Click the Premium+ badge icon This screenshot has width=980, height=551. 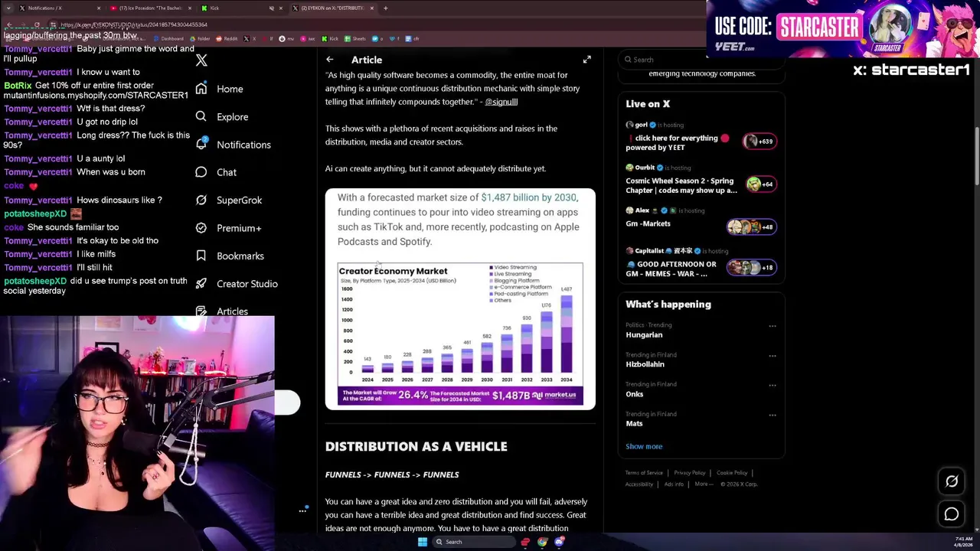(x=201, y=227)
